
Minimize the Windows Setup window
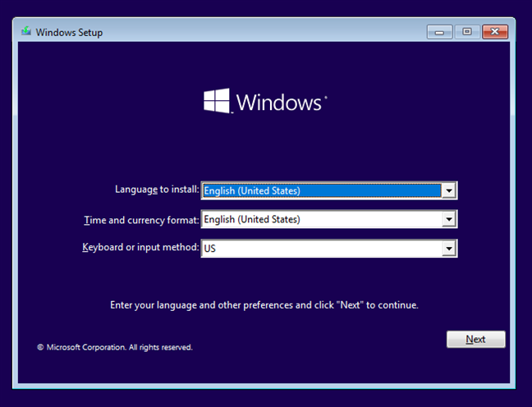[439, 32]
